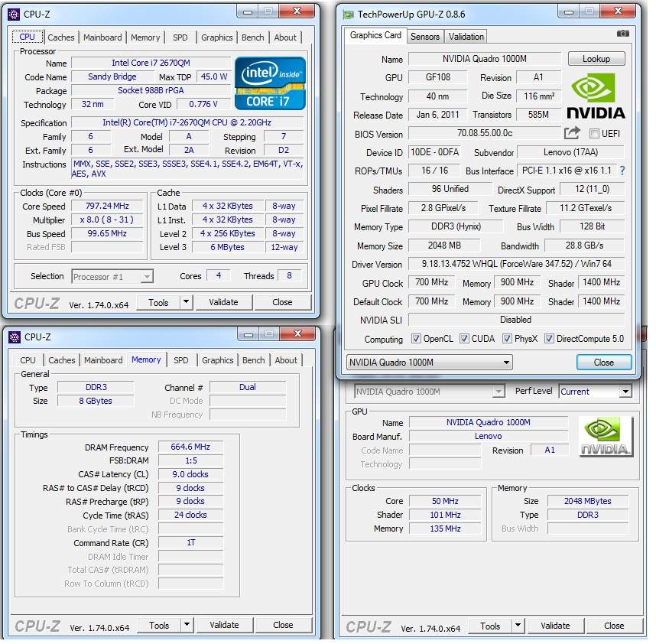Click the NVIDIA SLI Disabled field

tap(516, 320)
